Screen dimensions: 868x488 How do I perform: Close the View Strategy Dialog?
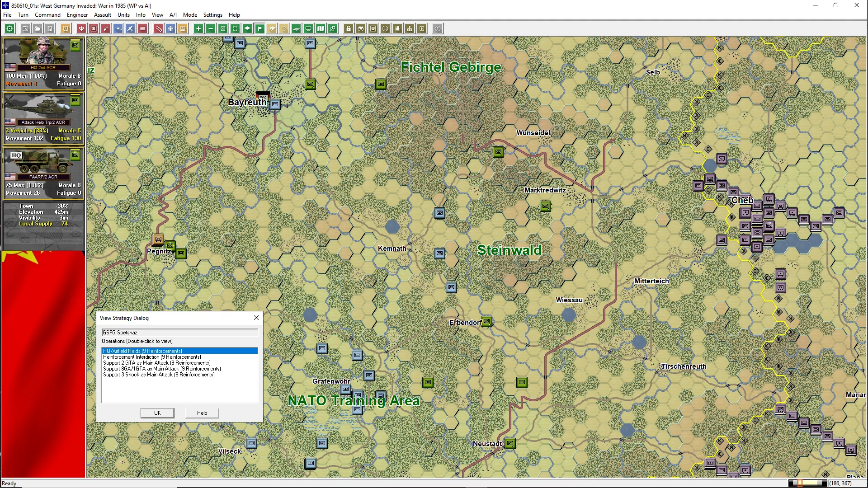pyautogui.click(x=256, y=318)
